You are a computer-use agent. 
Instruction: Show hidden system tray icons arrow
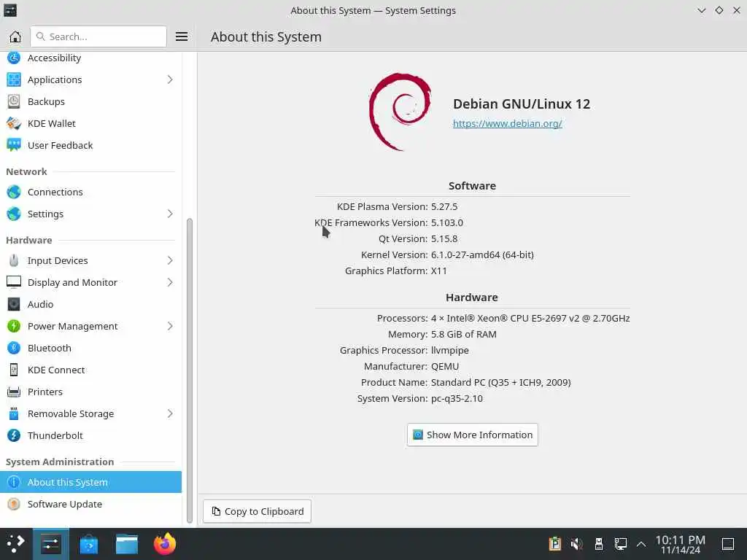click(x=641, y=544)
